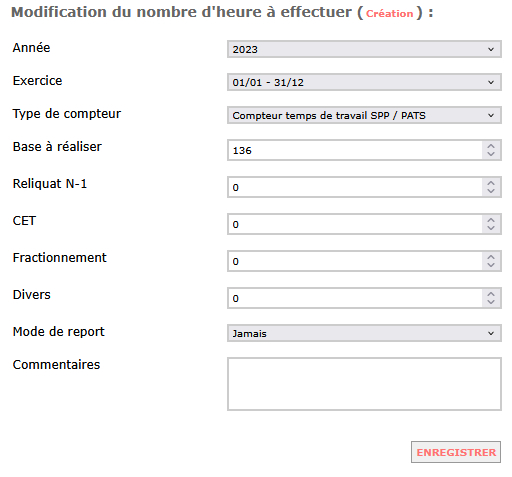Increase Base à réaliser with up arrow
This screenshot has height=477, width=512.
(x=491, y=146)
